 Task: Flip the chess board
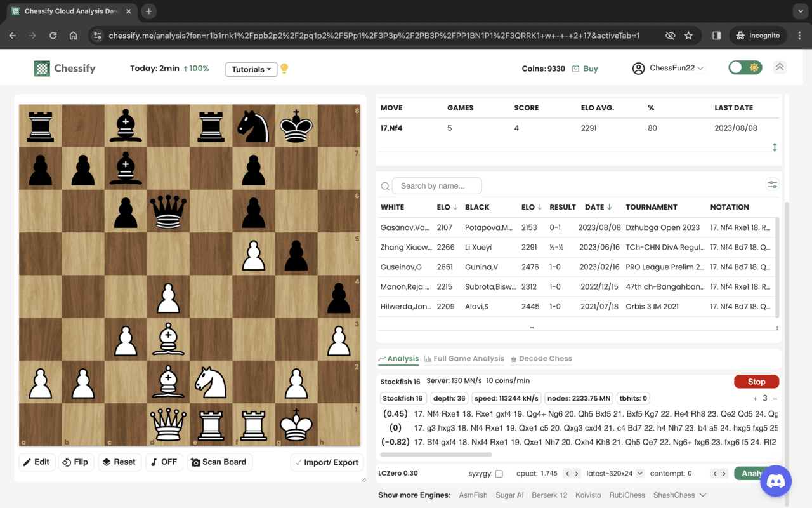coord(75,462)
